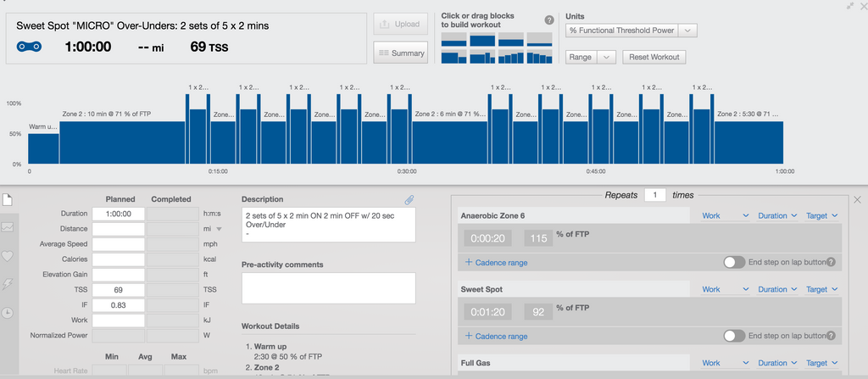868x379 pixels.
Task: Click the Description text box
Action: 328,225
